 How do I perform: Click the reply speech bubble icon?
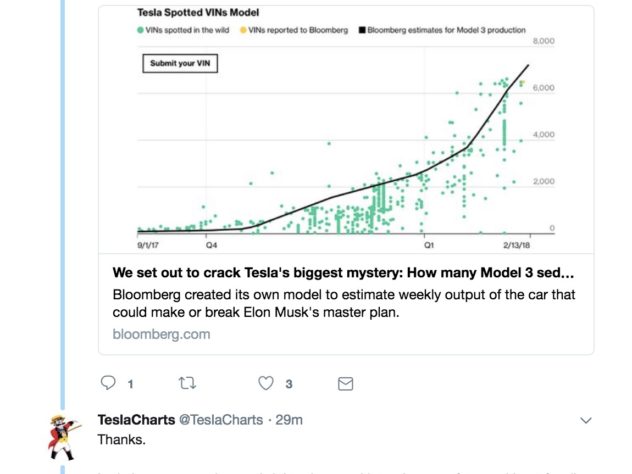[x=108, y=383]
